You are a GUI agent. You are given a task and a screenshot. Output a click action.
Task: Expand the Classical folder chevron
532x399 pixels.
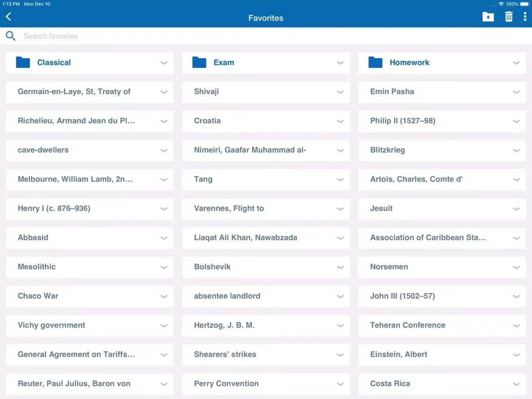(164, 63)
